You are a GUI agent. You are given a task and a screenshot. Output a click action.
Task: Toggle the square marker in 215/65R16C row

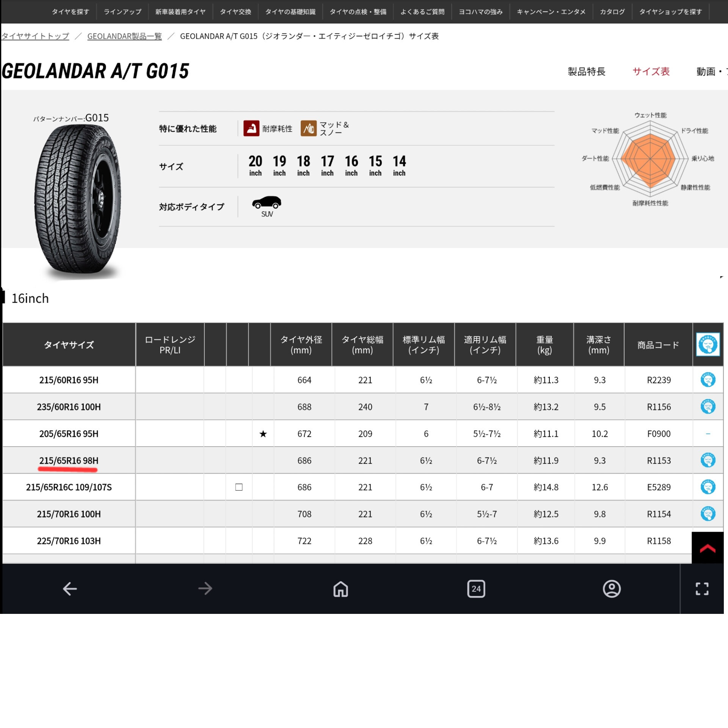pos(239,487)
